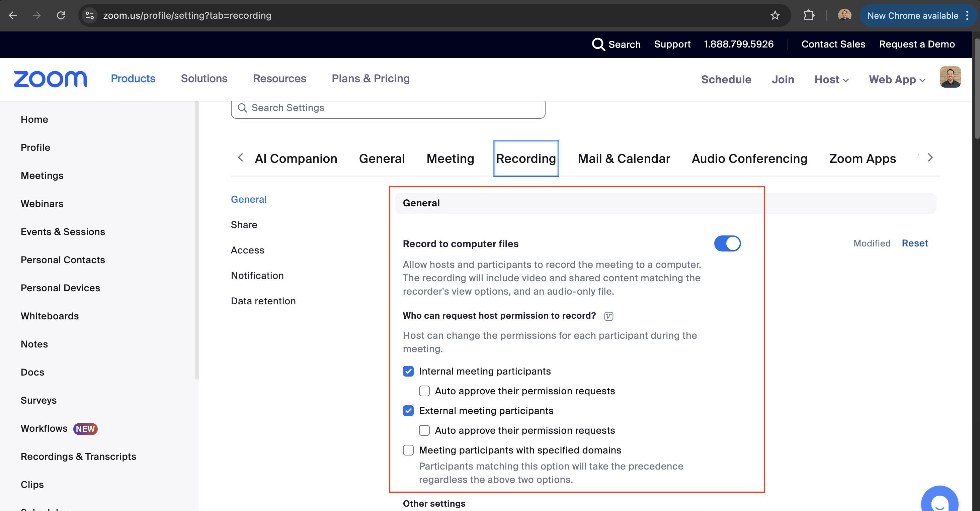The image size is (980, 511).
Task: Reload the page
Action: click(61, 16)
